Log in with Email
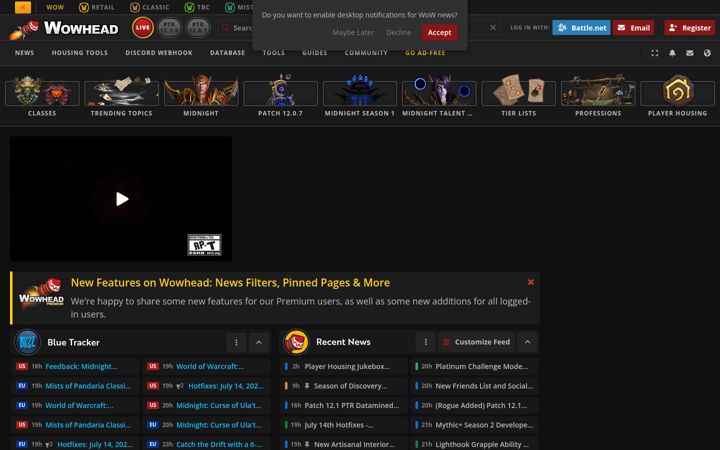The height and width of the screenshot is (450, 720). (633, 28)
